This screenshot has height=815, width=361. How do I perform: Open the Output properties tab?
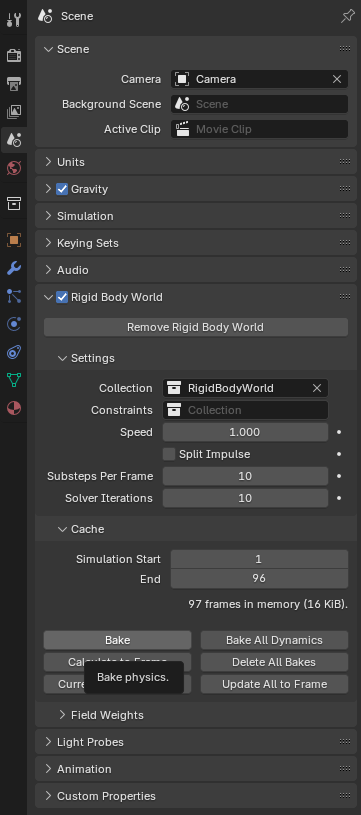click(14, 83)
